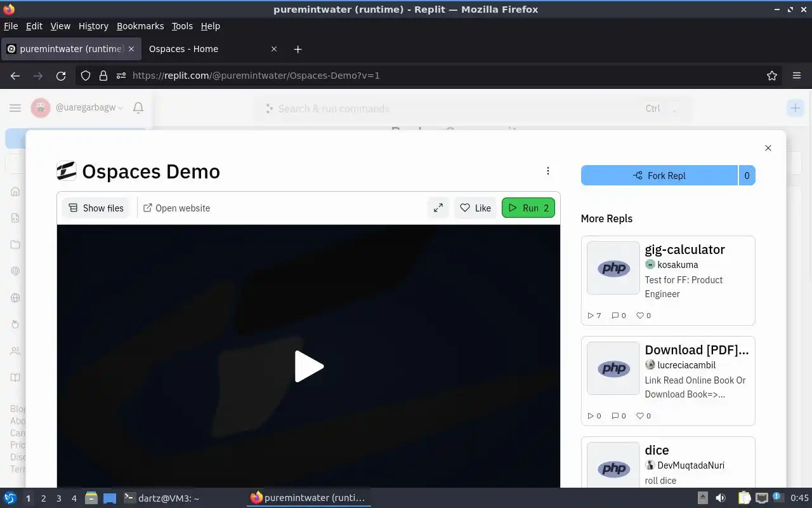Open the History menu
This screenshot has width=812, height=508.
pyautogui.click(x=93, y=26)
